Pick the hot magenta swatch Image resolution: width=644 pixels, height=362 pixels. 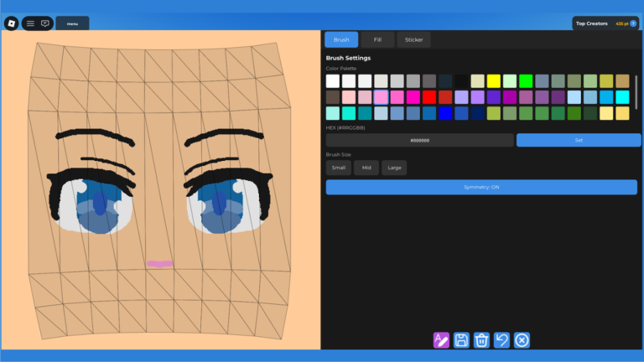[x=413, y=97]
